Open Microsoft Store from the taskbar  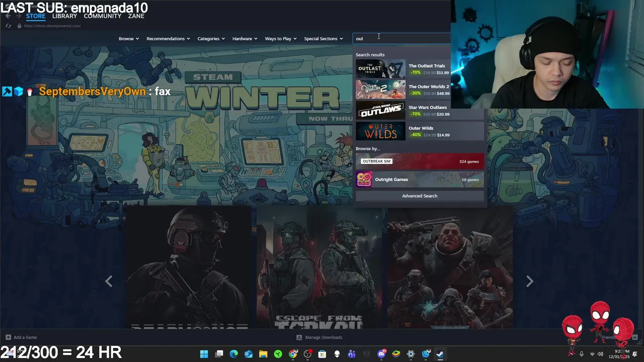[x=322, y=354]
